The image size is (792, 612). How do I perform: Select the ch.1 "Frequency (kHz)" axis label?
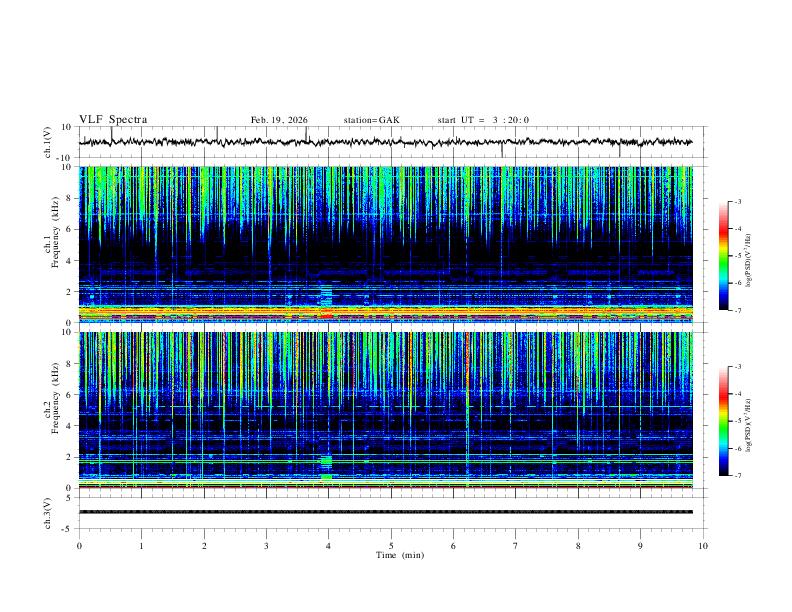(56, 231)
